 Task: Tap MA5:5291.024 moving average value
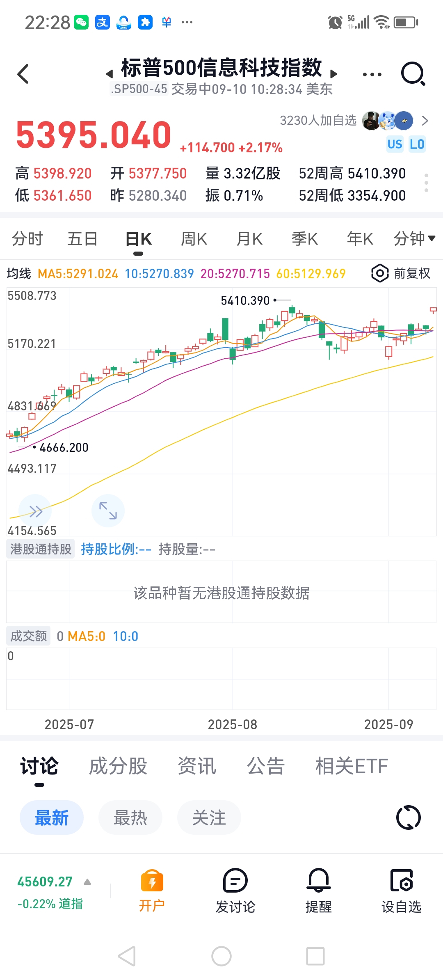[78, 274]
